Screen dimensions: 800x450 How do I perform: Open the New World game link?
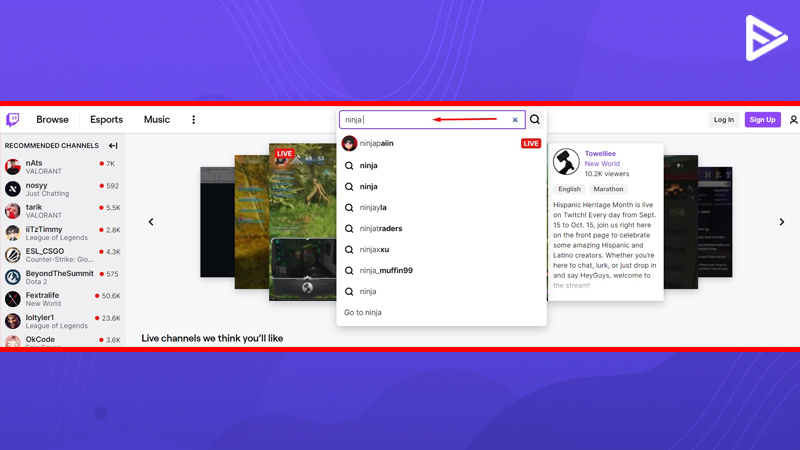[x=602, y=163]
